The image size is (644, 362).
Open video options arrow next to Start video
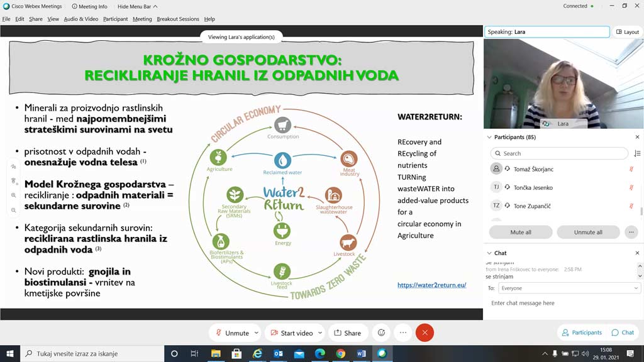[320, 333]
